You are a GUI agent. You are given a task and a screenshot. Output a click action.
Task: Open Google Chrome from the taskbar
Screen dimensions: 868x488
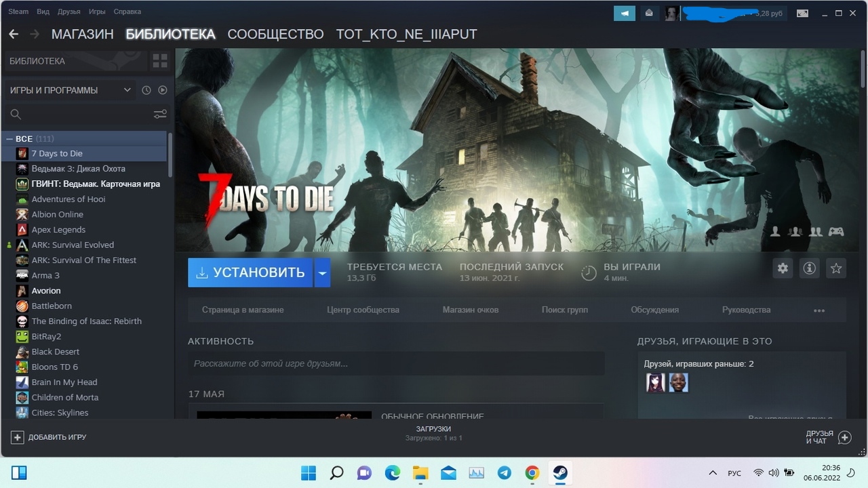[532, 472]
